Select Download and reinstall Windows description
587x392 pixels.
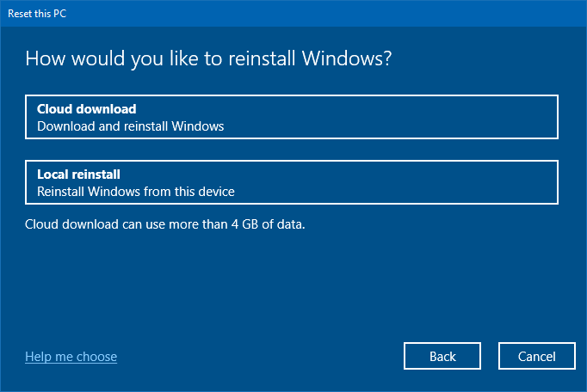(x=130, y=126)
